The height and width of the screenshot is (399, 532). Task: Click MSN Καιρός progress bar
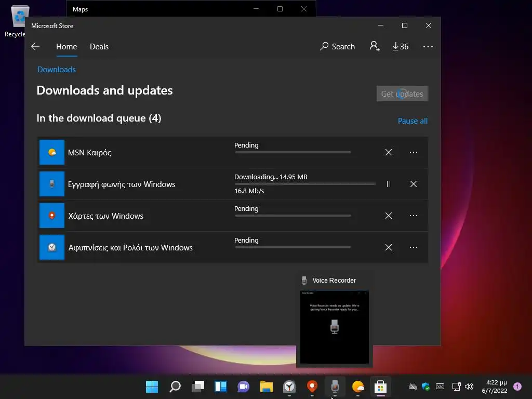pos(293,152)
